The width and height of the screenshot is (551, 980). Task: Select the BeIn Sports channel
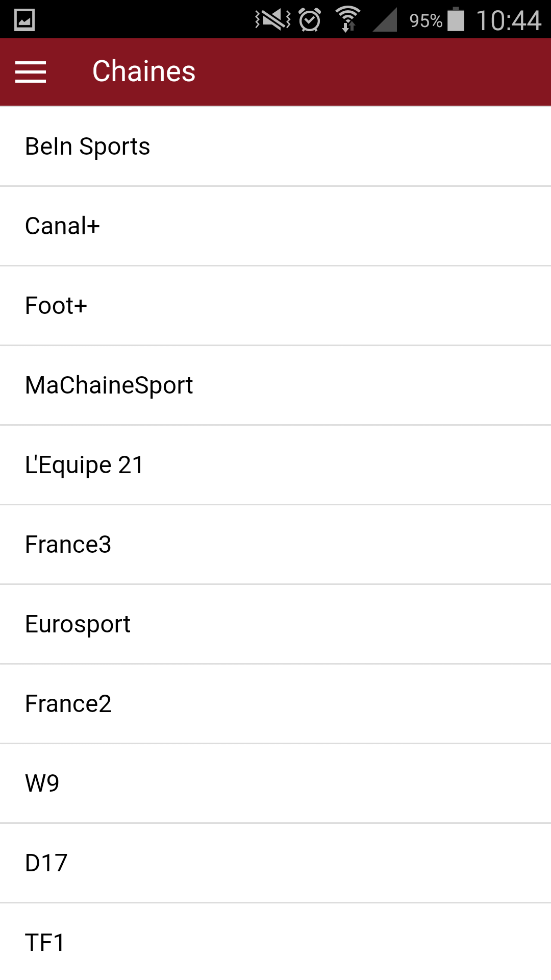(275, 146)
